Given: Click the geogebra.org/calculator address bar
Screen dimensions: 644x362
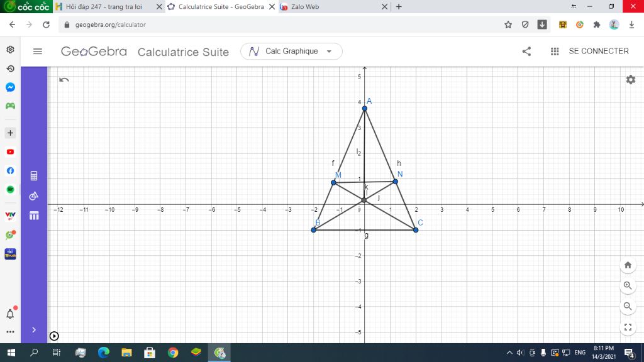Looking at the screenshot, I should 111,25.
